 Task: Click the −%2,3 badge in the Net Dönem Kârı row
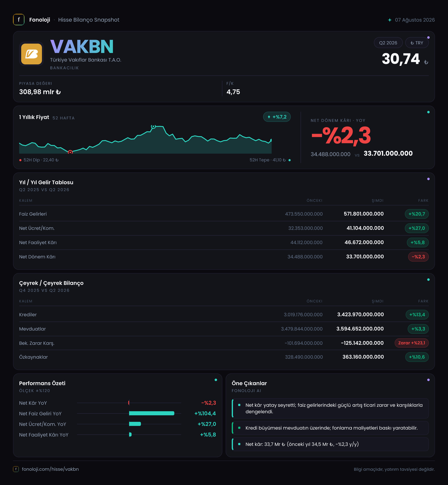pyautogui.click(x=418, y=257)
